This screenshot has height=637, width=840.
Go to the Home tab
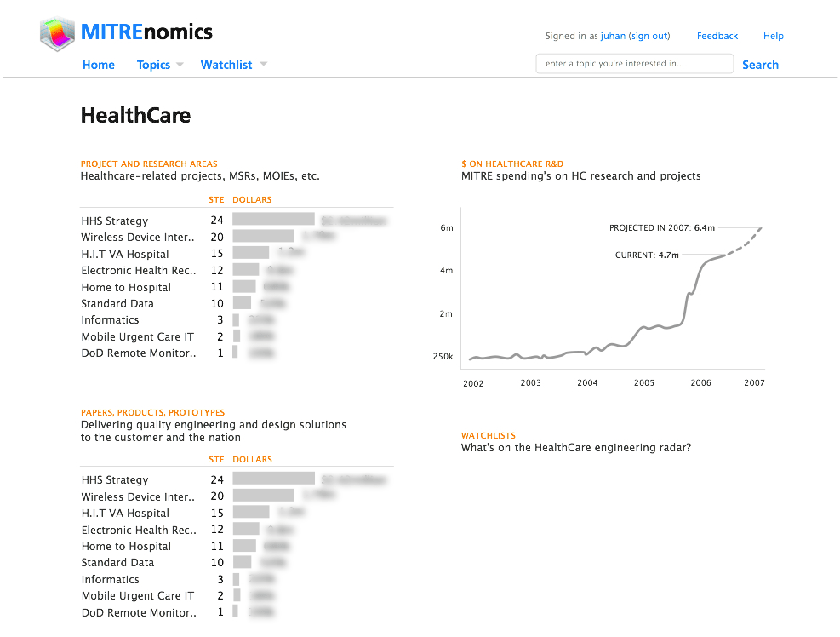click(99, 65)
